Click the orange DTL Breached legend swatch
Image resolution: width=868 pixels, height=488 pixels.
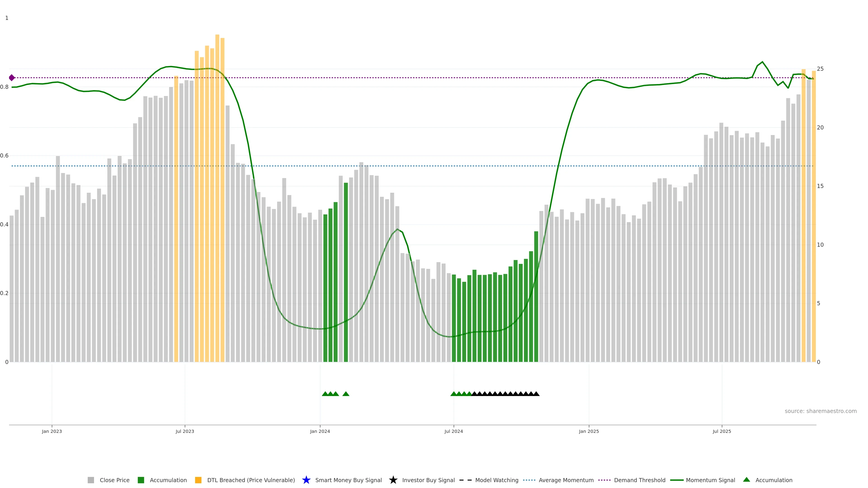198,480
